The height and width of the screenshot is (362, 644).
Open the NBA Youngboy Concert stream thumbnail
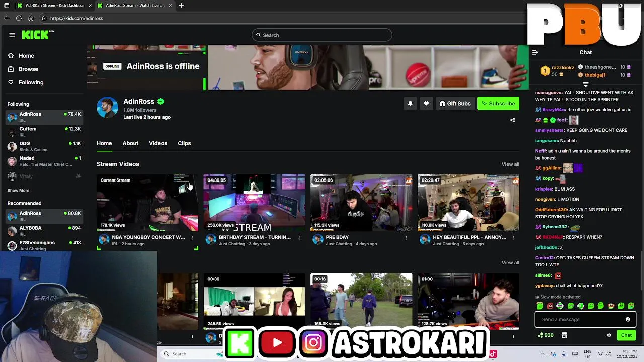click(147, 203)
